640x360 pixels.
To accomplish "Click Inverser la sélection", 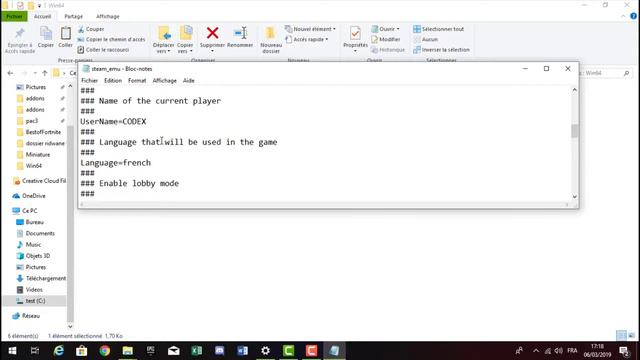I will (x=441, y=50).
